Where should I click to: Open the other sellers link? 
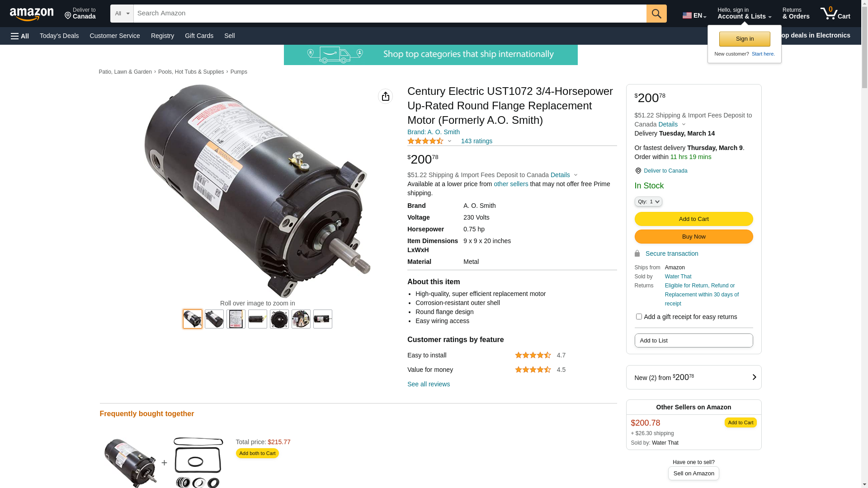tap(511, 184)
